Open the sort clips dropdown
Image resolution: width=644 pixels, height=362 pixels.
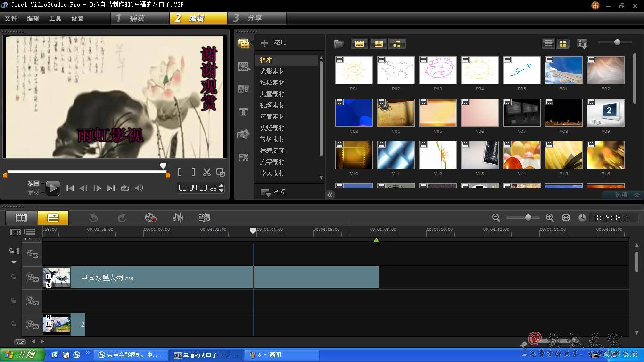(582, 44)
